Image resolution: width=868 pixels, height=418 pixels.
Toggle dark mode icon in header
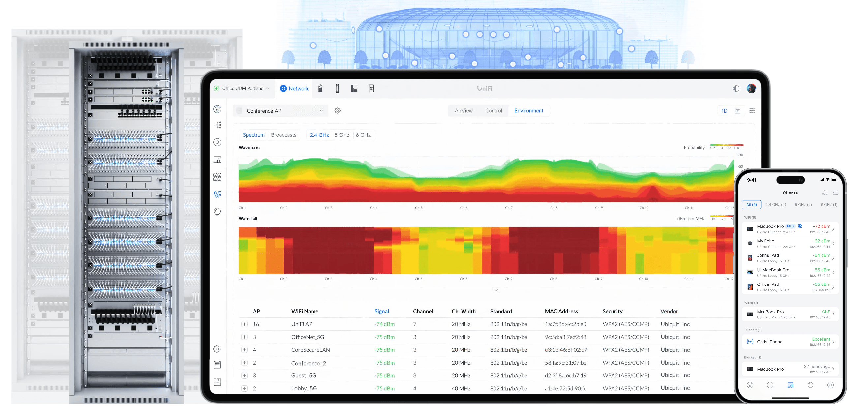pyautogui.click(x=736, y=89)
